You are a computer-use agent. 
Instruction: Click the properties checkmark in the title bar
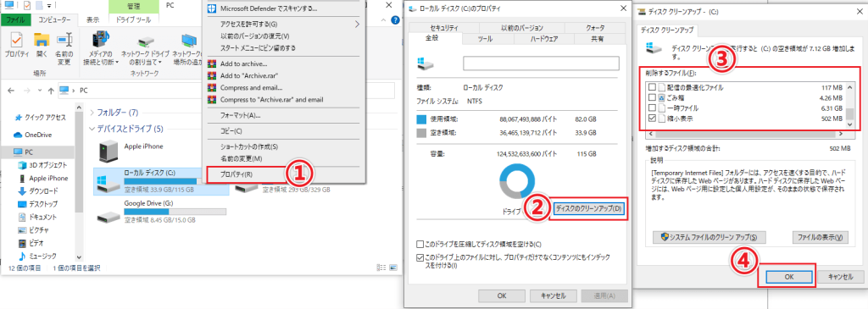pyautogui.click(x=27, y=5)
